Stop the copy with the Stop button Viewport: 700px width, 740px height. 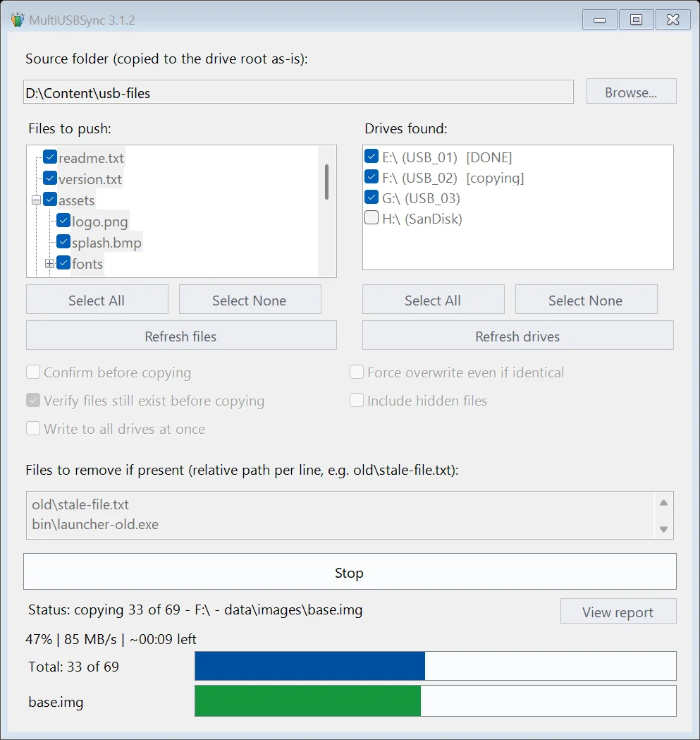coord(350,572)
